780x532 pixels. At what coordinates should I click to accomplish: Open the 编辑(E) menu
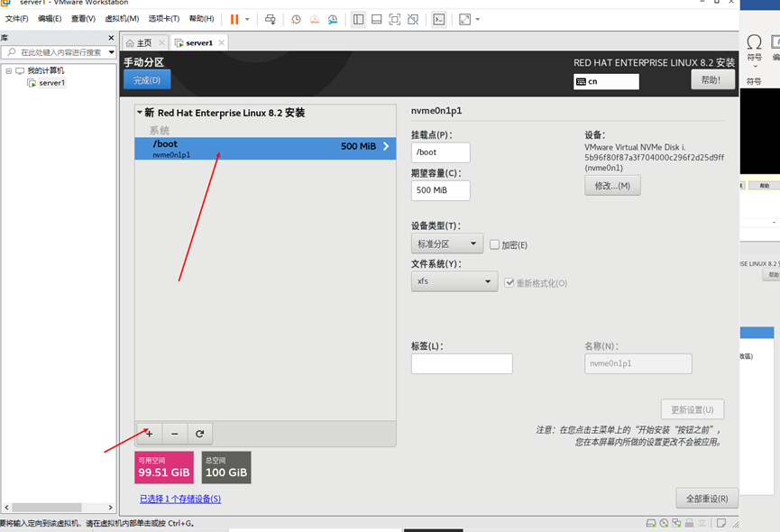click(x=50, y=19)
